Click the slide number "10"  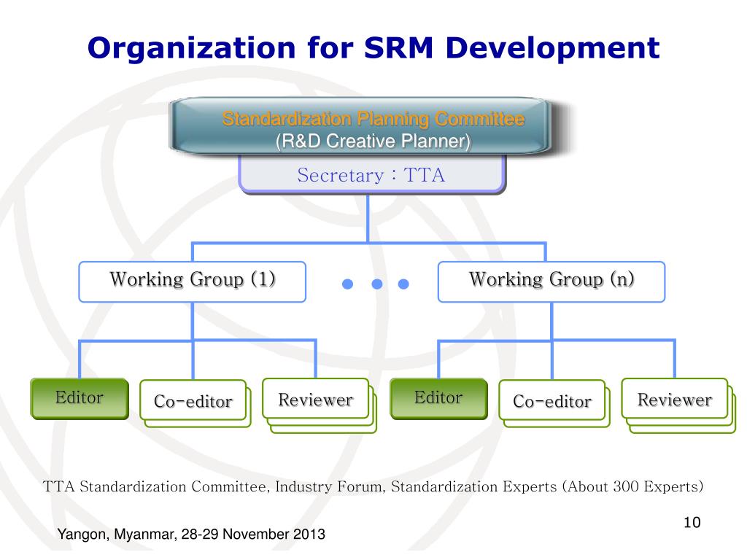(692, 522)
